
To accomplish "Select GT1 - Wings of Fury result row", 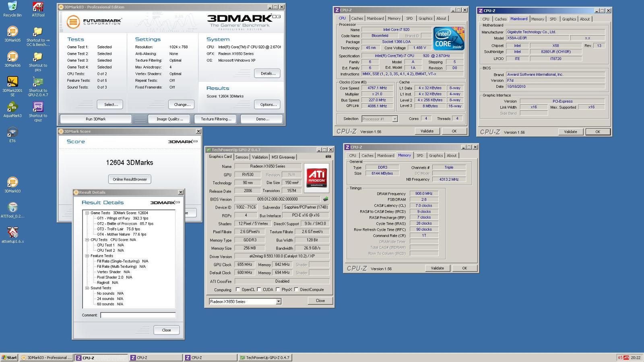I will point(123,218).
